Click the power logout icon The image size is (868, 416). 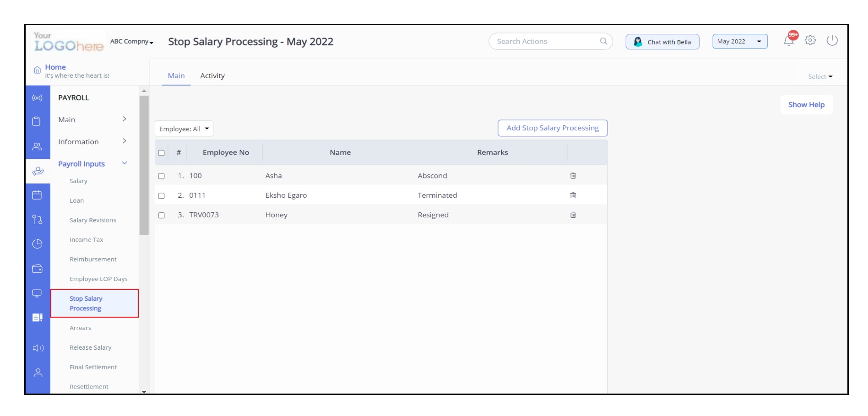832,40
